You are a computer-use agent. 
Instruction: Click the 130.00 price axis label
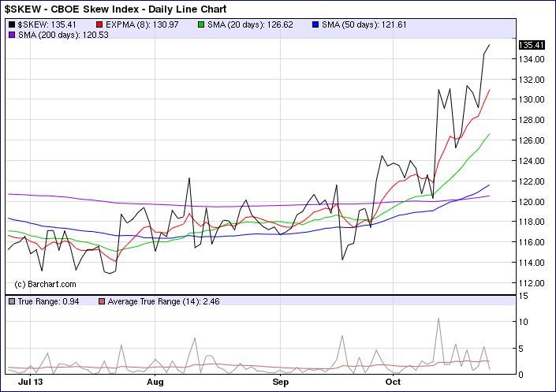coord(532,99)
